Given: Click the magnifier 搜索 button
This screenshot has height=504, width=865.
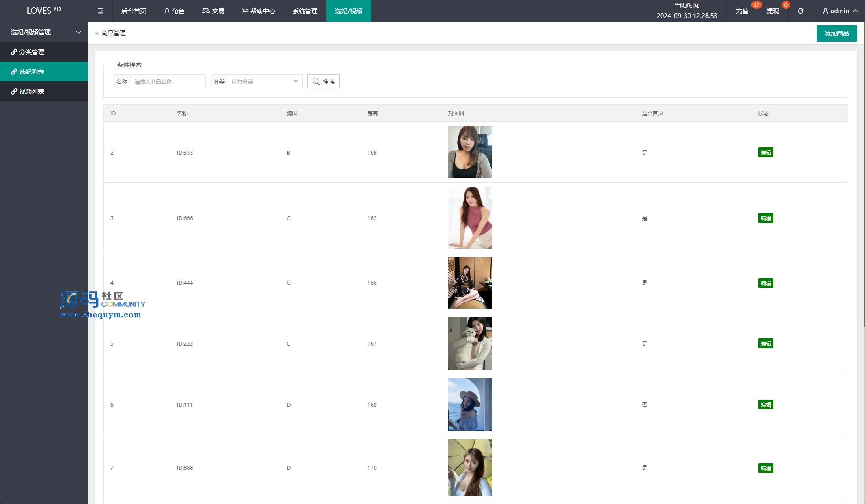Looking at the screenshot, I should [x=324, y=81].
